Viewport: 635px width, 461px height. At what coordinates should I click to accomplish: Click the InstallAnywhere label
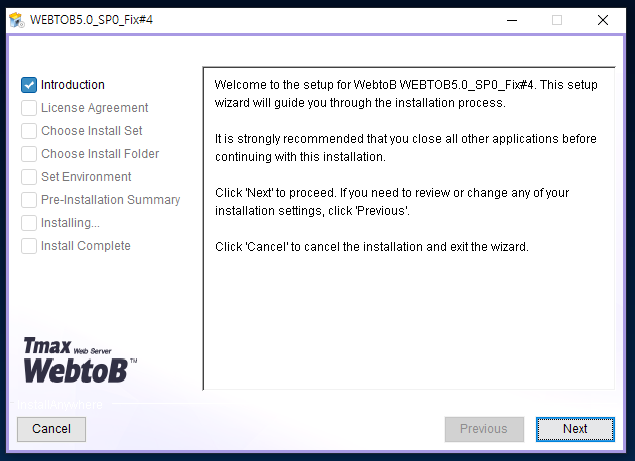coord(60,404)
